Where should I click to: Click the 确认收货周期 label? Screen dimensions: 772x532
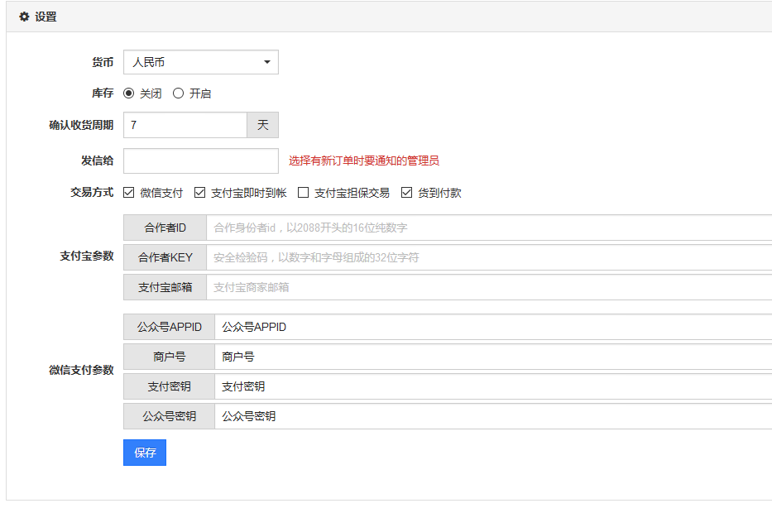point(81,125)
